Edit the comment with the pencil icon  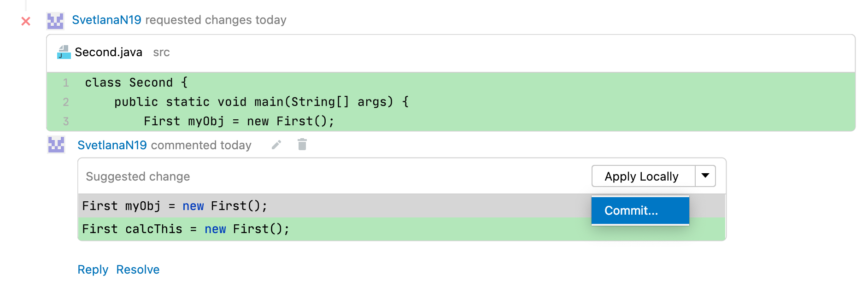click(x=276, y=145)
